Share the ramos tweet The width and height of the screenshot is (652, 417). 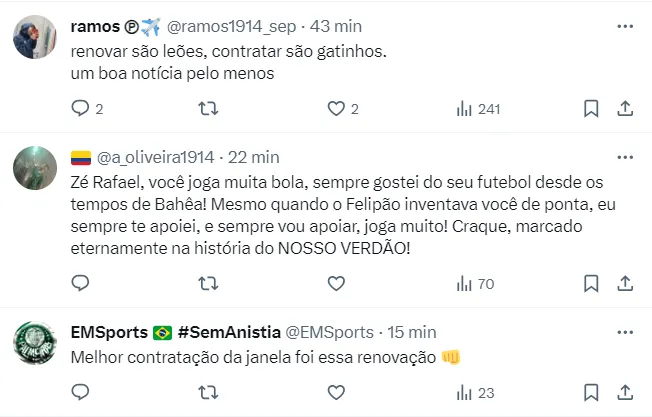point(624,108)
